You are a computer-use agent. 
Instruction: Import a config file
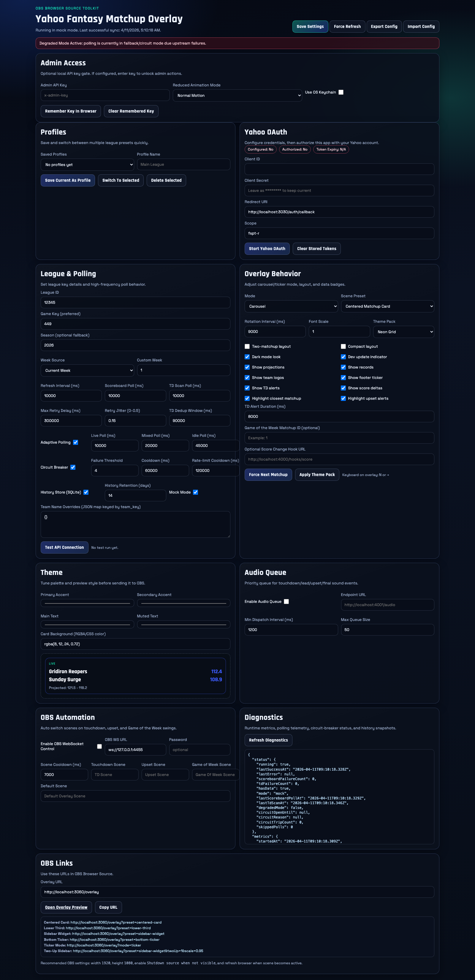pos(421,26)
